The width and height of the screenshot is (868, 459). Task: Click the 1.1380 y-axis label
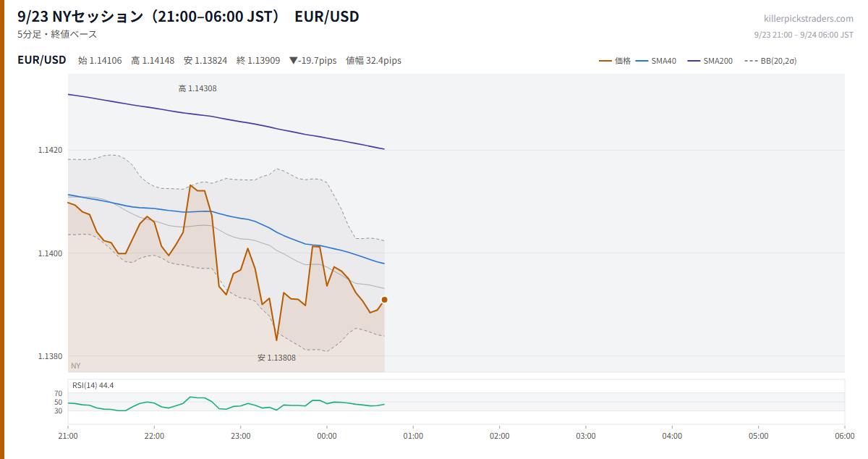point(51,355)
